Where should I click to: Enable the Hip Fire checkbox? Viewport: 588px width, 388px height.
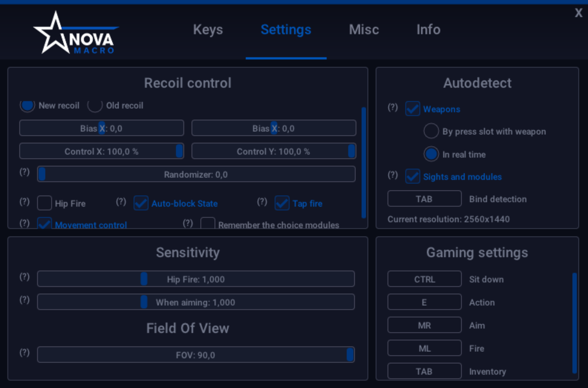[45, 203]
